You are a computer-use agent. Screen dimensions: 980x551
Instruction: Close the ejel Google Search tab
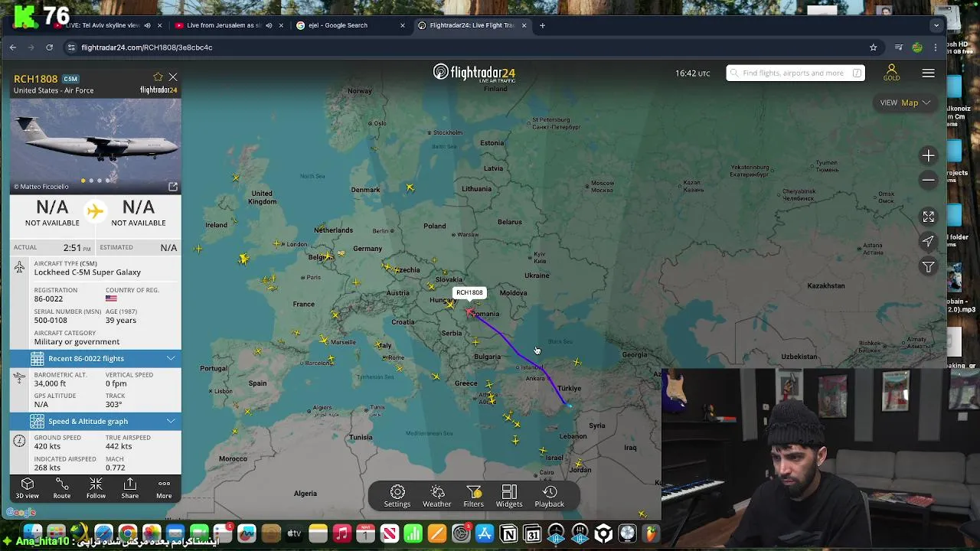point(402,25)
